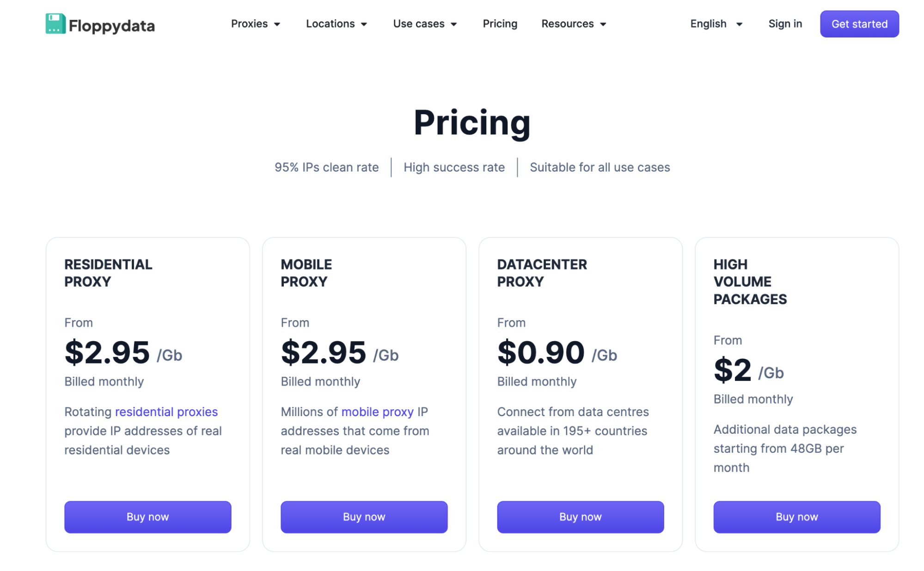Buy now the Mobile Proxy plan
924x571 pixels.
pos(364,516)
